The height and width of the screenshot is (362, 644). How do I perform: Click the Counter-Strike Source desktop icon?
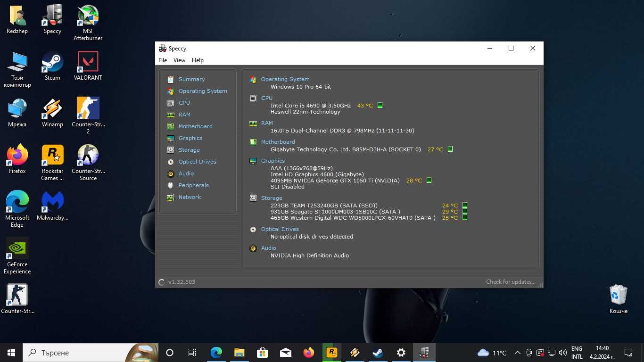[88, 163]
